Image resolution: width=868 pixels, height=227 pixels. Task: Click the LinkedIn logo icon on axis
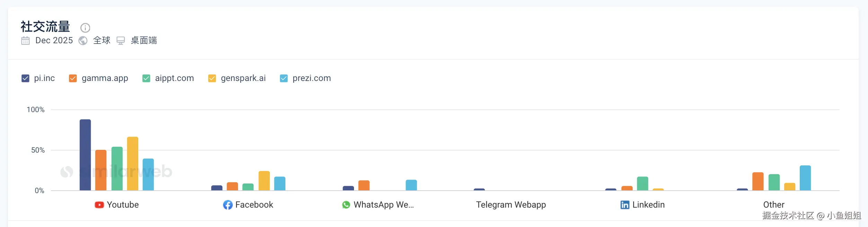tap(625, 205)
